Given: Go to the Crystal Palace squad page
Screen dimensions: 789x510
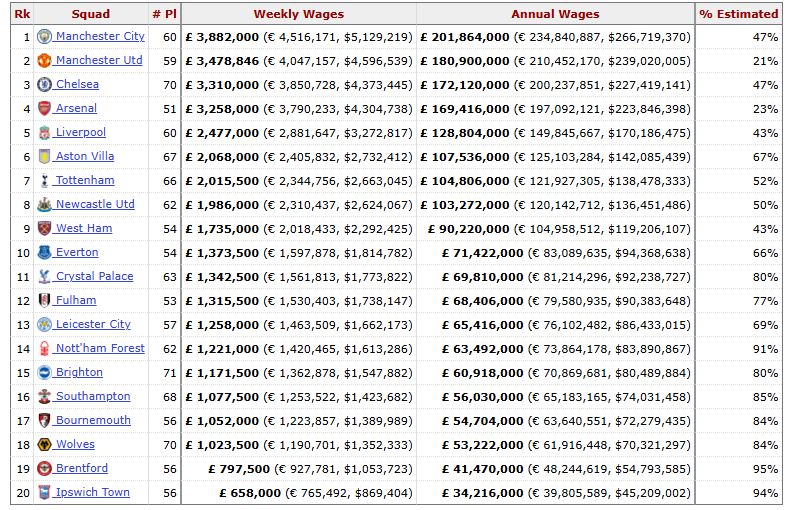Looking at the screenshot, I should pos(94,276).
